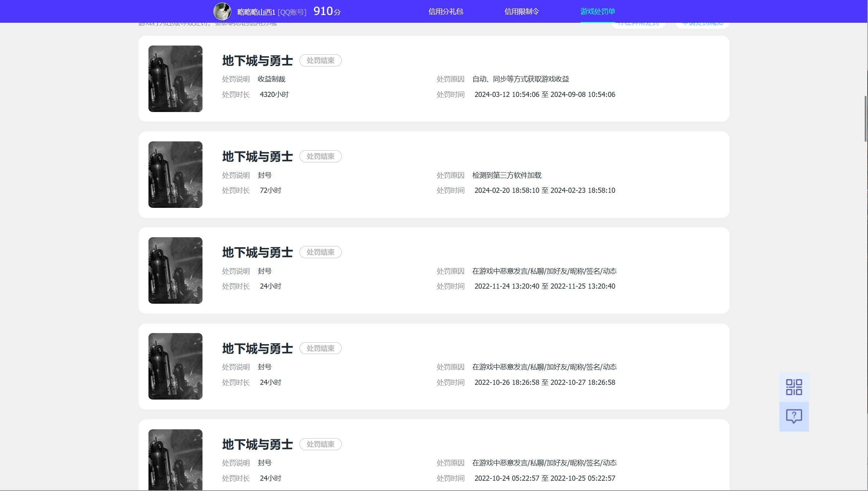Screen dimensions: 868x491
Task: Click 封号 on the 2022-11-24 card
Action: [x=265, y=271]
